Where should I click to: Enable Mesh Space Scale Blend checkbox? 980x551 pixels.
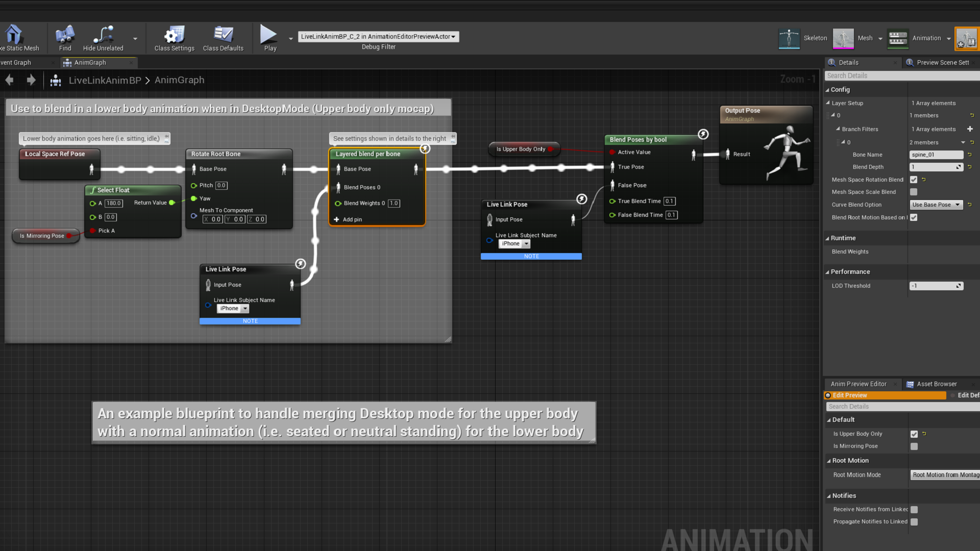(x=914, y=192)
